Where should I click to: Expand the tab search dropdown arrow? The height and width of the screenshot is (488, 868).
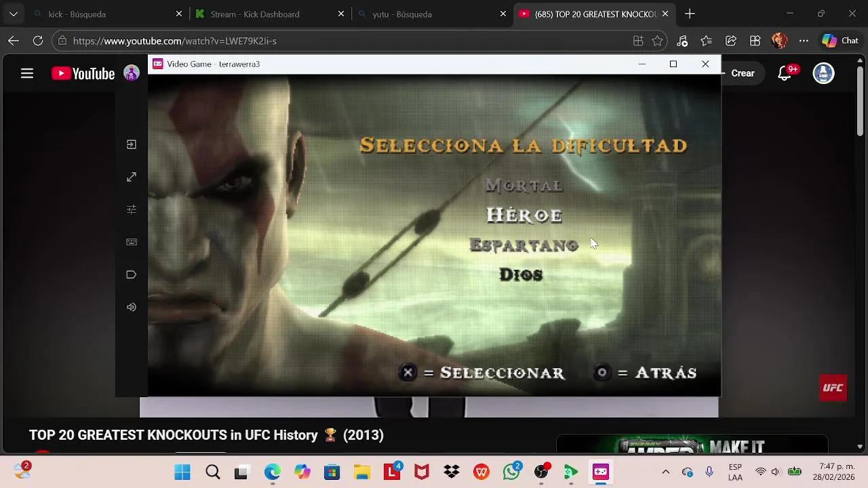pos(14,14)
